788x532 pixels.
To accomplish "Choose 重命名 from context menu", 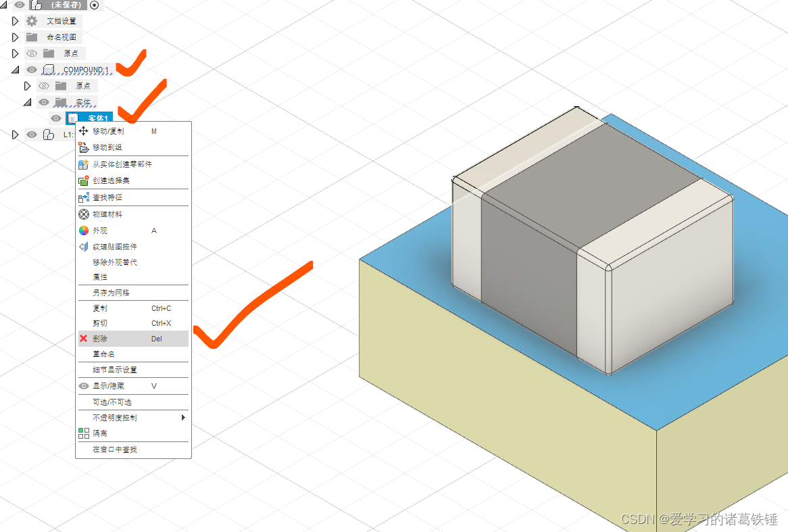I will 103,354.
